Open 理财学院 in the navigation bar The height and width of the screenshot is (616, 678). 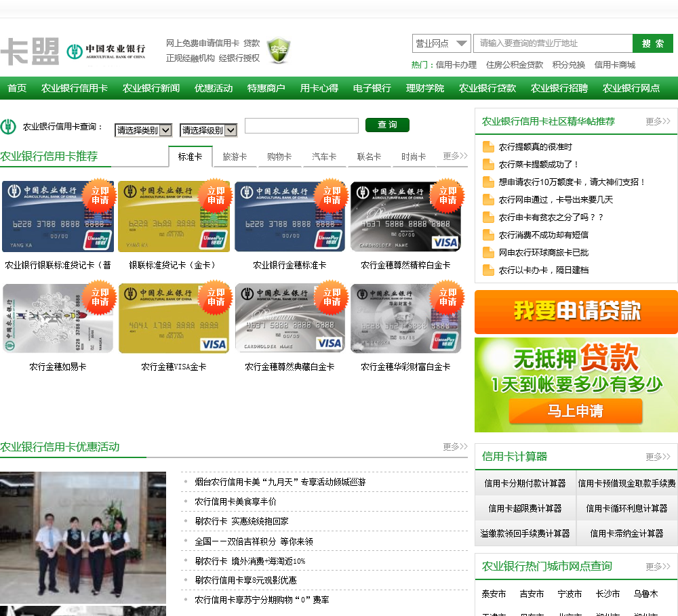pyautogui.click(x=424, y=88)
